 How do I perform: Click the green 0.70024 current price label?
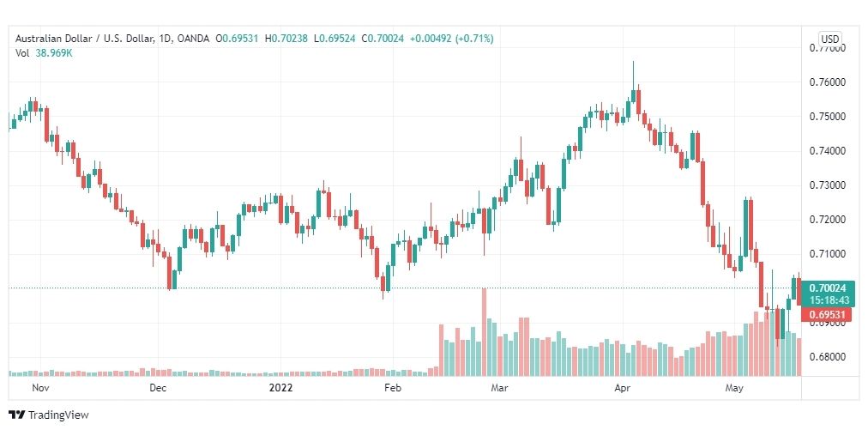(828, 288)
